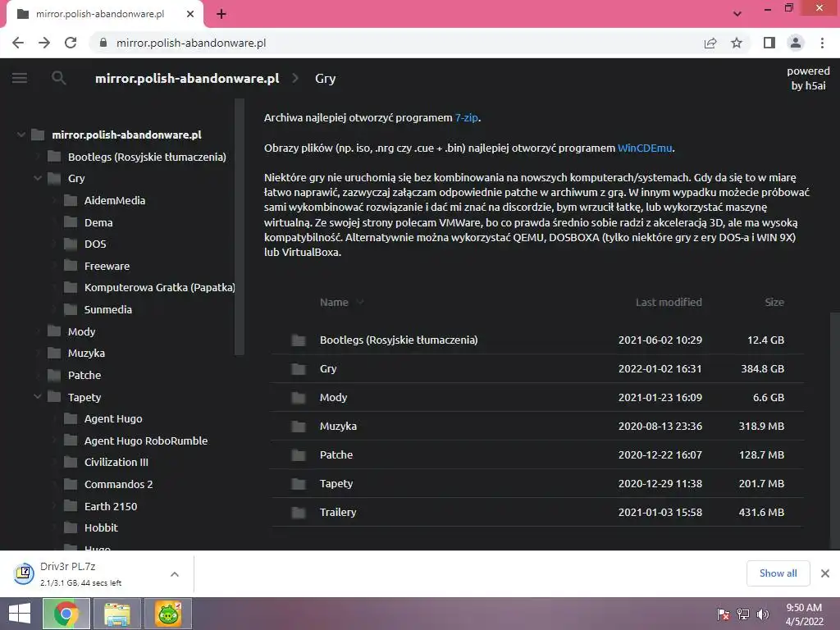Click the tab search chevron in title bar
The width and height of the screenshot is (840, 630).
pos(737,14)
